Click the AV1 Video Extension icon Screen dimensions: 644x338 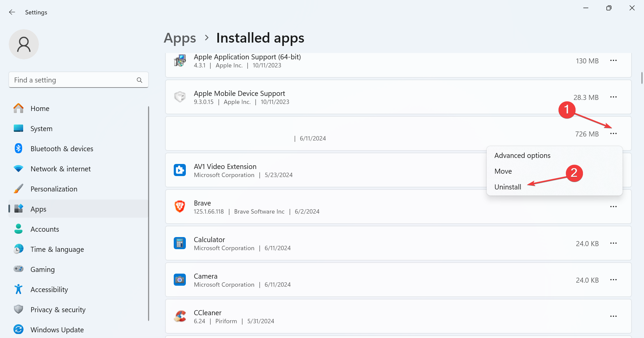tap(180, 170)
